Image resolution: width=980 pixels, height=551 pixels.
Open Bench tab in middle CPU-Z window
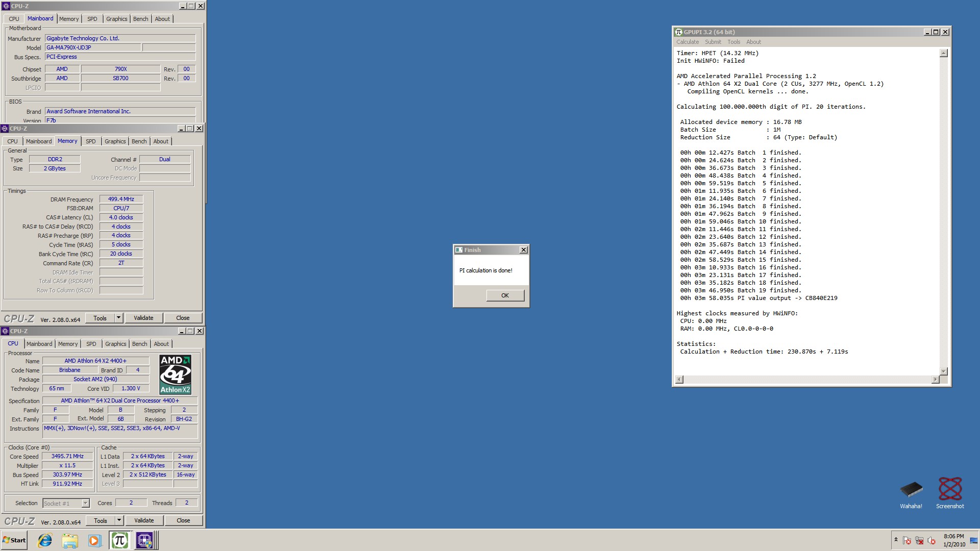139,141
